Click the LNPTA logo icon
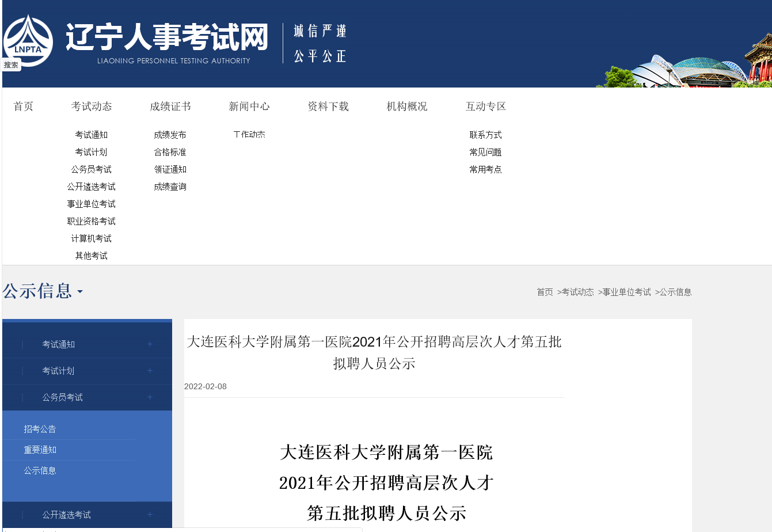The width and height of the screenshot is (772, 532). click(28, 40)
